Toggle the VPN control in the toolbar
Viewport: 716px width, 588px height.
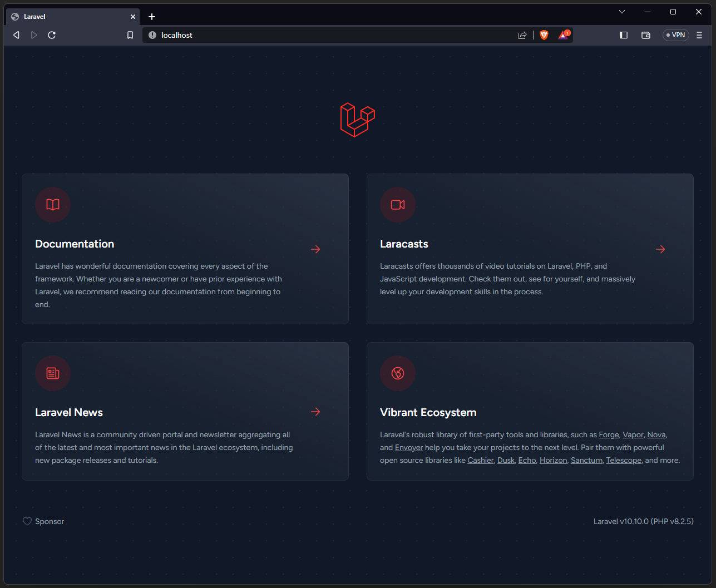click(675, 34)
